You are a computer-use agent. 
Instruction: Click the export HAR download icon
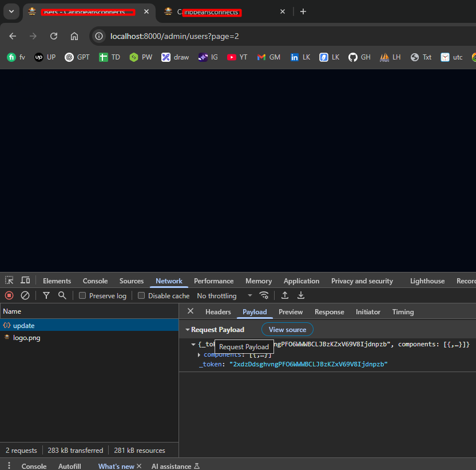(x=301, y=295)
